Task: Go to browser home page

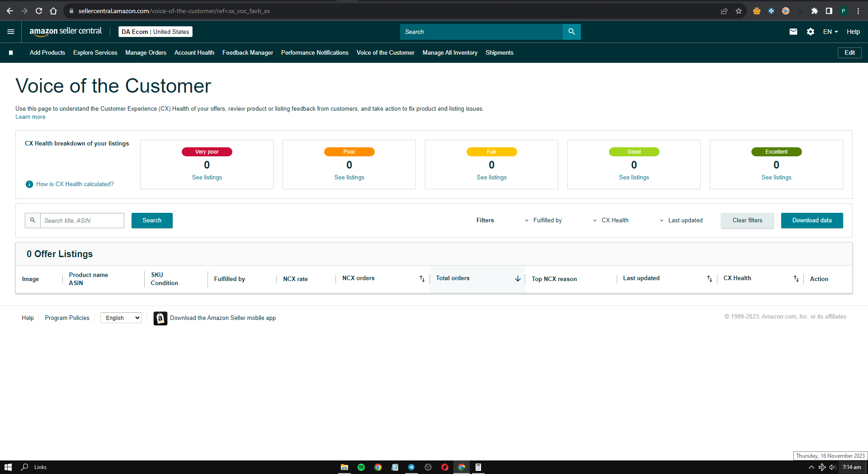Action: (x=53, y=11)
